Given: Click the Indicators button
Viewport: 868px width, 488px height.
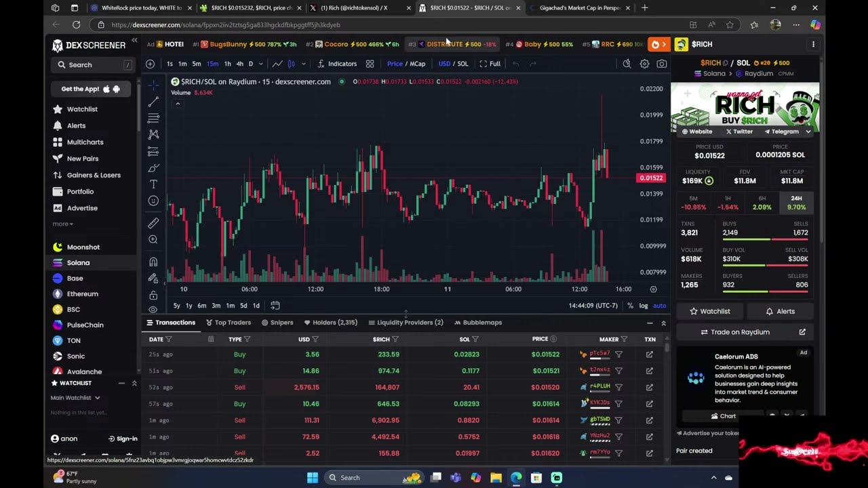Looking at the screenshot, I should pyautogui.click(x=337, y=64).
